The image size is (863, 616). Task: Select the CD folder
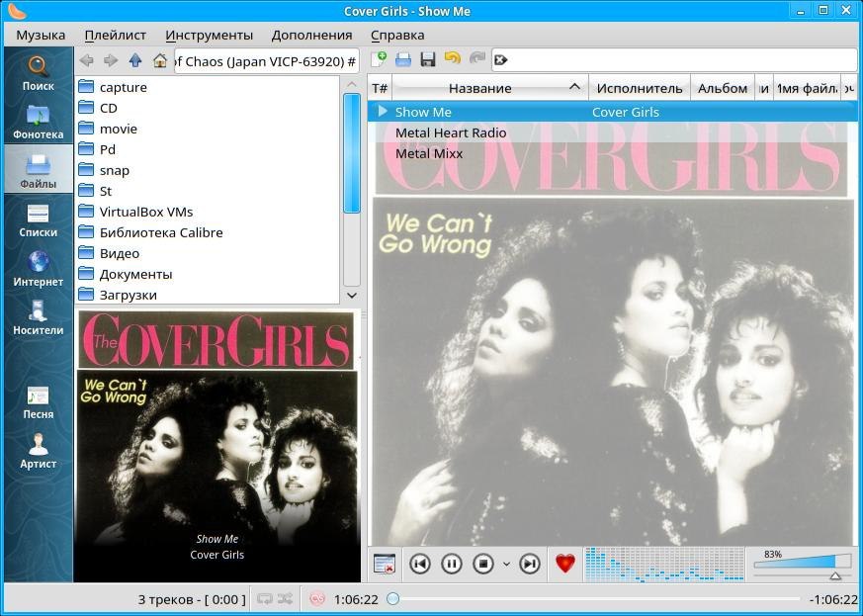click(207, 108)
